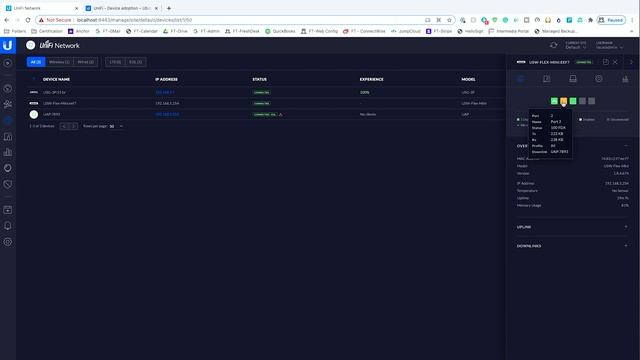Viewport: 640px width, 360px height.
Task: Reload the page in the browser
Action: tap(28, 20)
